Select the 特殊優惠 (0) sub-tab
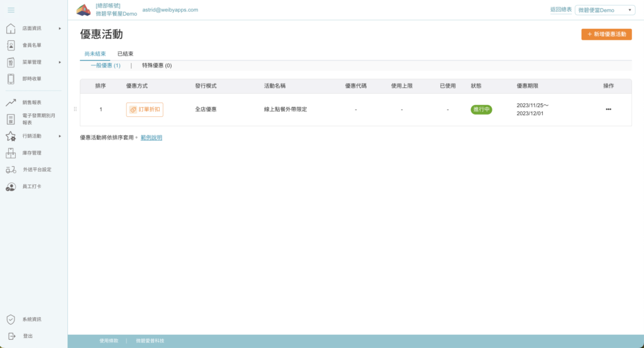This screenshot has width=644, height=348. point(157,65)
